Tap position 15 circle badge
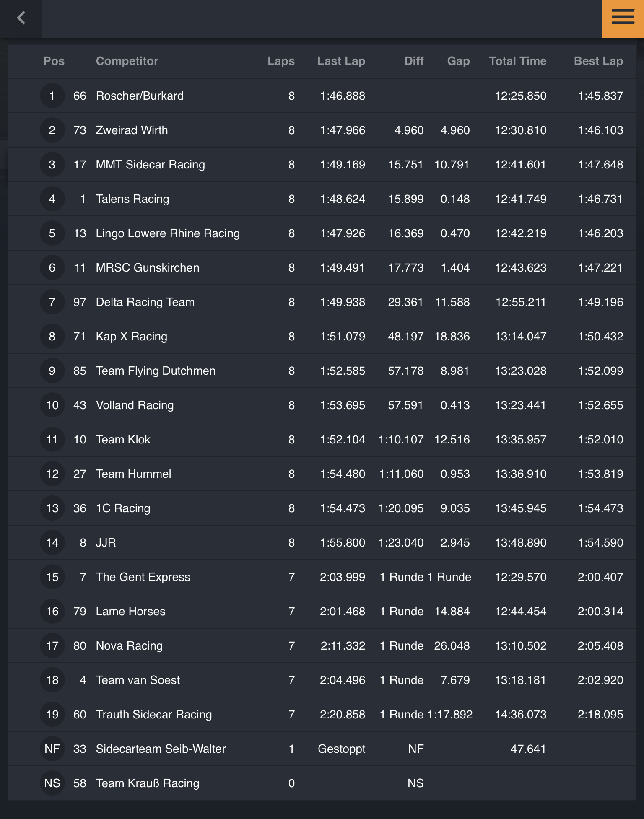 (52, 577)
